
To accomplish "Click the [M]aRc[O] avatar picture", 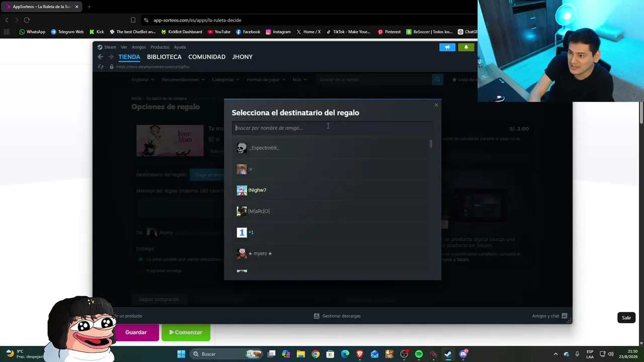I will tap(242, 211).
